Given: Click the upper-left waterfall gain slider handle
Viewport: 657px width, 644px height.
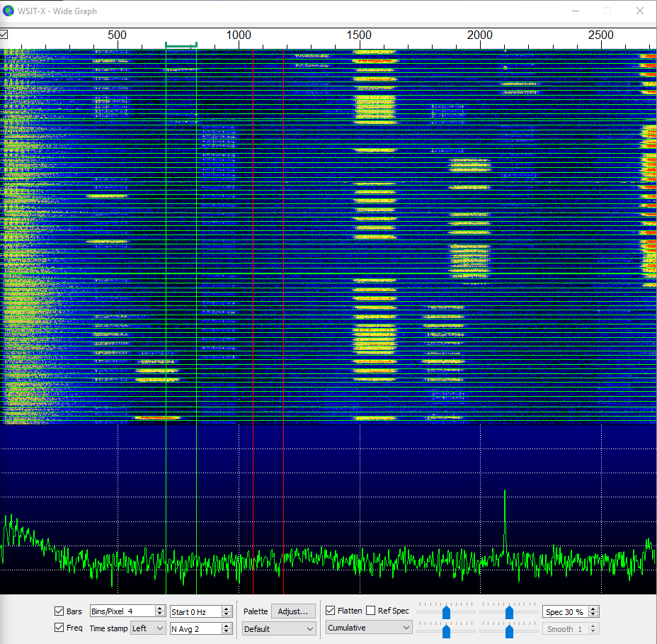Looking at the screenshot, I should point(446,611).
